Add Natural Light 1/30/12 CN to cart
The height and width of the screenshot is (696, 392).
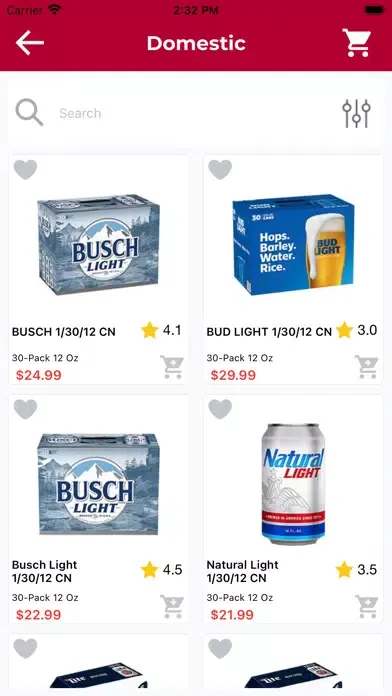[367, 607]
